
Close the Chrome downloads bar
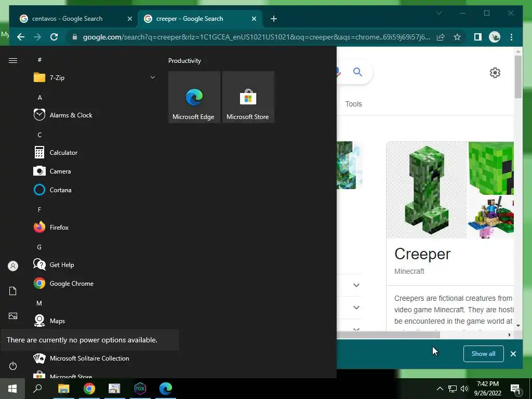click(513, 354)
